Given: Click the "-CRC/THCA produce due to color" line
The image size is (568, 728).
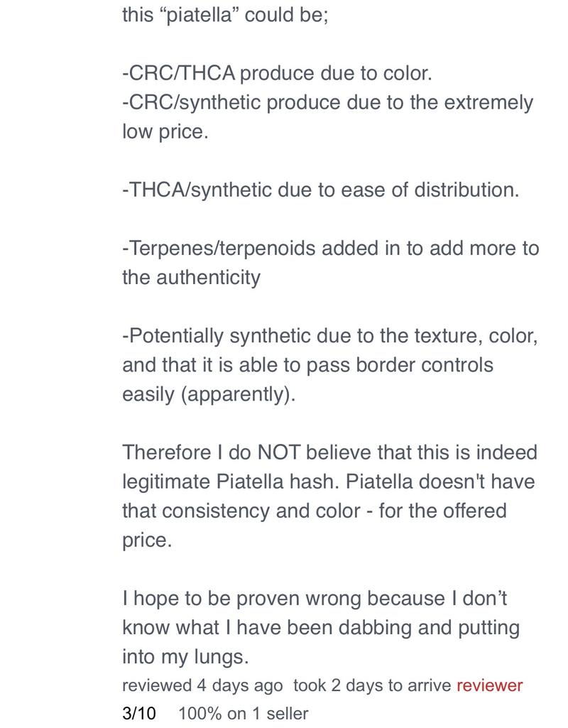Looking at the screenshot, I should pos(277,72).
